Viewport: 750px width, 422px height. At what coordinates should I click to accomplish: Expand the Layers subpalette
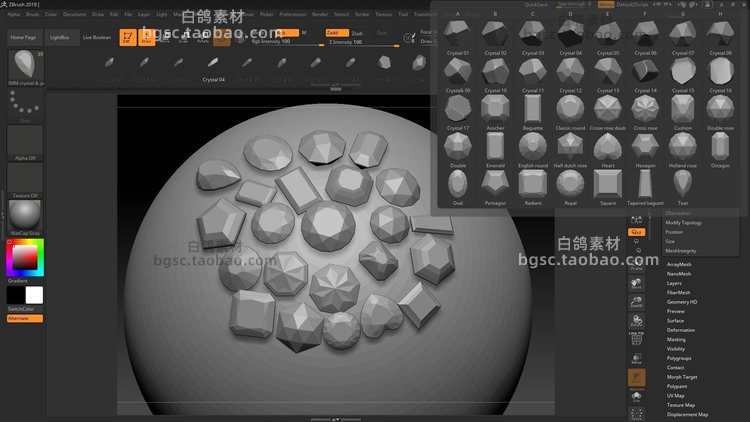pos(674,283)
